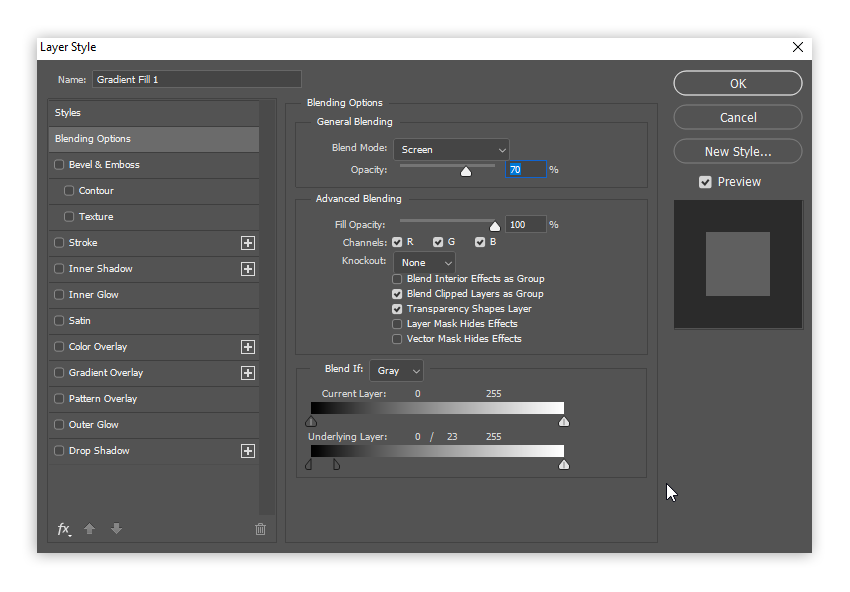Image resolution: width=850 pixels, height=592 pixels.
Task: Click the Fill Opacity field showing 100
Action: pos(526,224)
